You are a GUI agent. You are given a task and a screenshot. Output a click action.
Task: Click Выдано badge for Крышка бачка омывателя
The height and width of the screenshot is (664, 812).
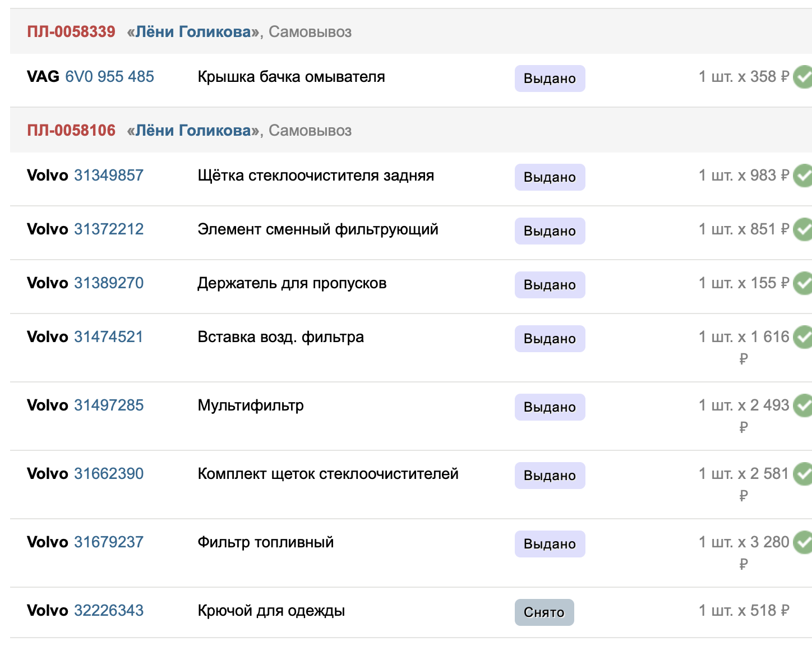pos(550,79)
